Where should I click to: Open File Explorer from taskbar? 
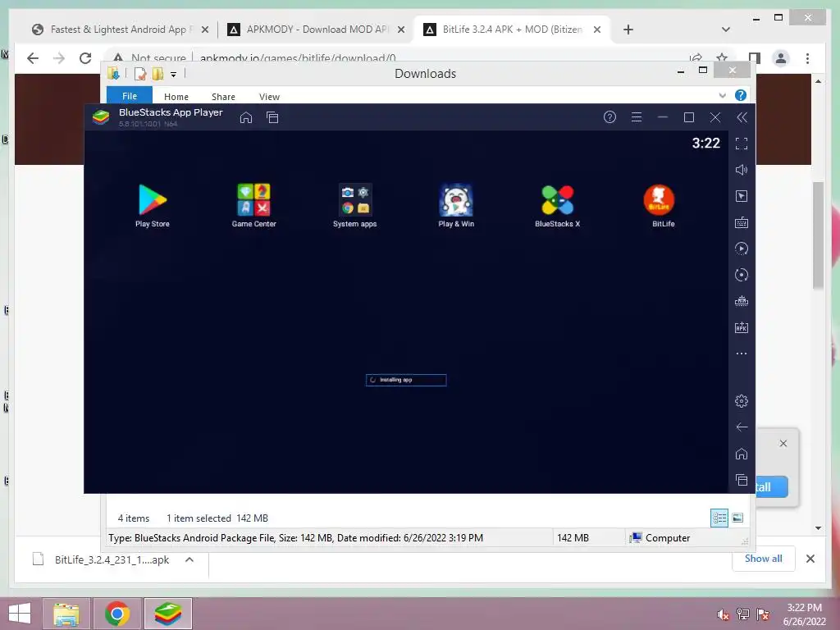[66, 614]
